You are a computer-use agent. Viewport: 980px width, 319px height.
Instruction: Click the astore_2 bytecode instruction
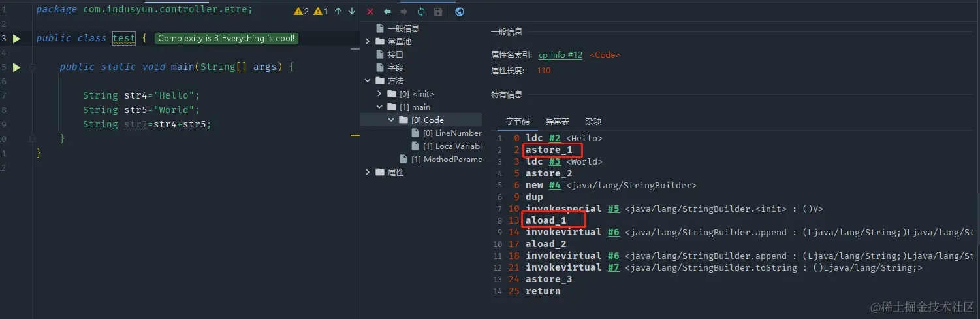(548, 174)
